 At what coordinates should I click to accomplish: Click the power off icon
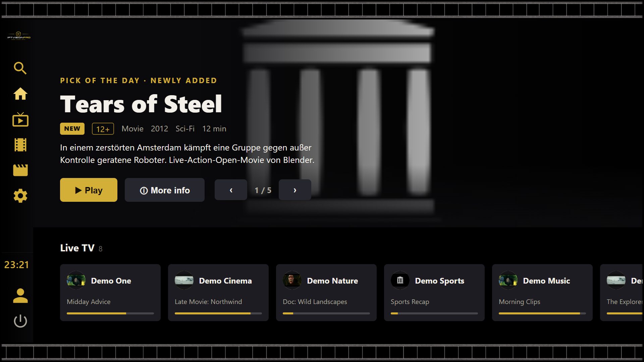click(x=20, y=321)
